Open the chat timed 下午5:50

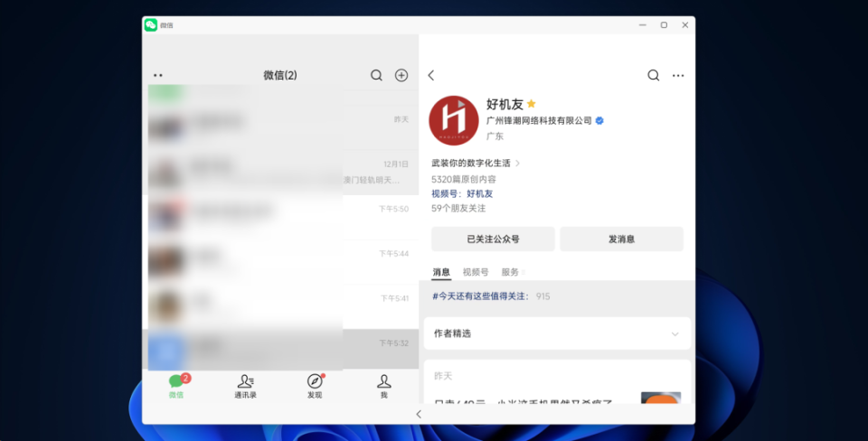[x=280, y=217]
